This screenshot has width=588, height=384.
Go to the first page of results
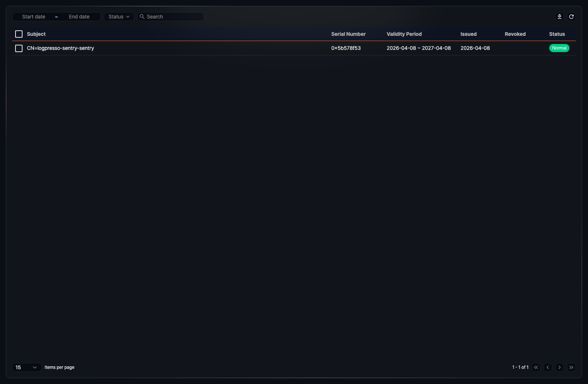coord(536,367)
